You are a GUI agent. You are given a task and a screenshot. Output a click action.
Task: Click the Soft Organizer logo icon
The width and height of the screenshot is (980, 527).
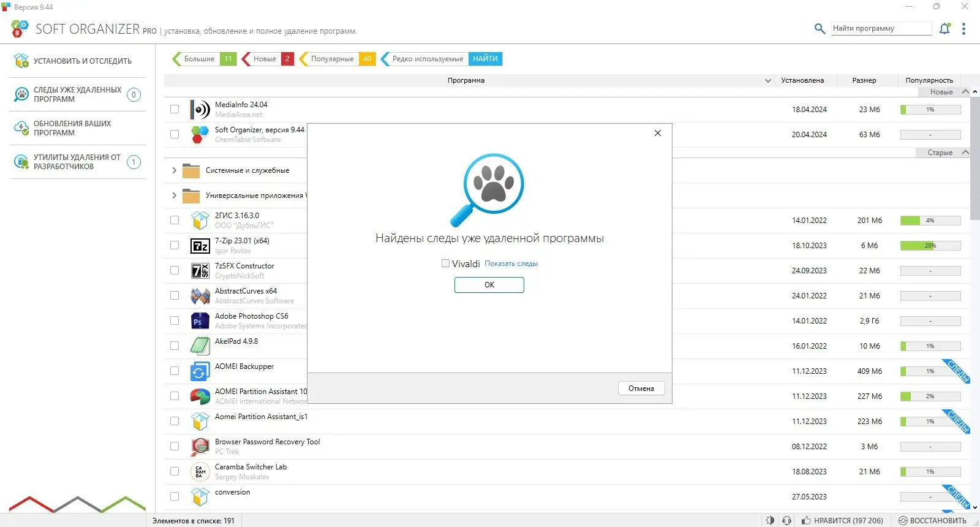tap(20, 28)
